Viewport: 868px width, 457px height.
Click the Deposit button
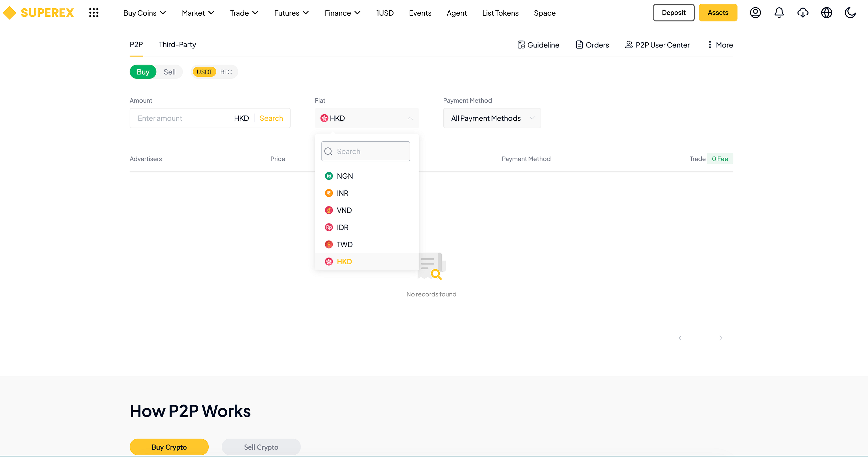click(674, 12)
